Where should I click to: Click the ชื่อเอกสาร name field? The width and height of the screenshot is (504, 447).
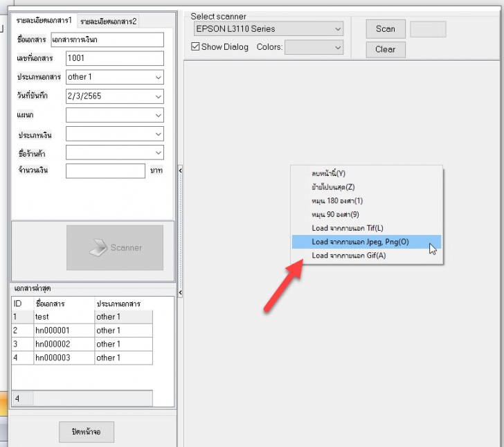pos(107,40)
